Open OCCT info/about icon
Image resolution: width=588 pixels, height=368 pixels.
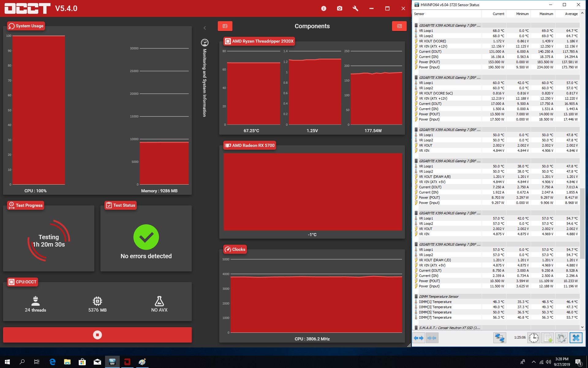click(324, 9)
